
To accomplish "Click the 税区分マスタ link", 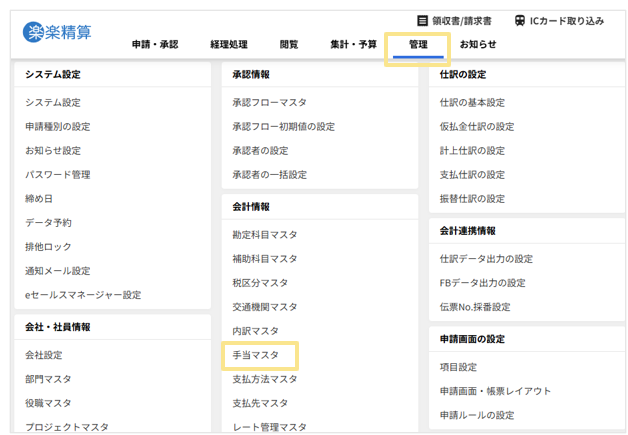I will click(x=260, y=283).
